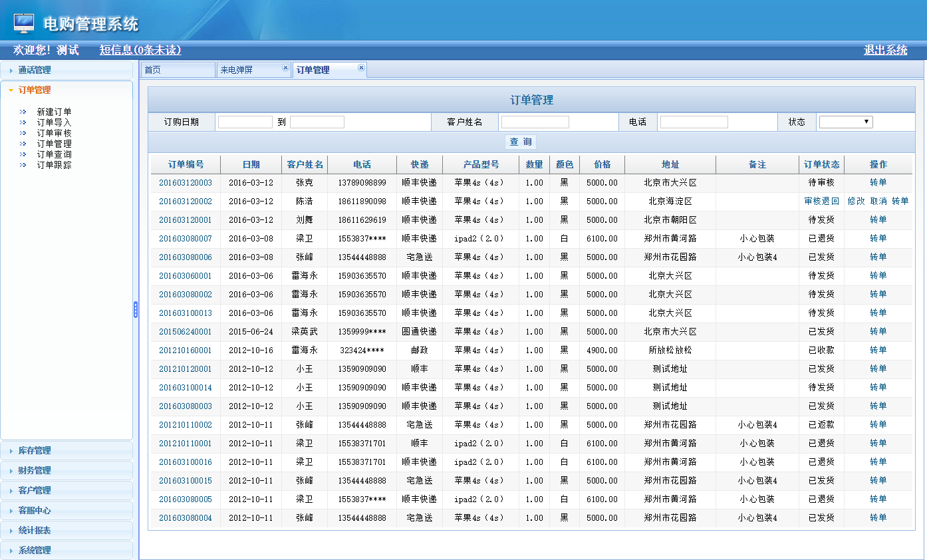Open order 201603080007
Screen dimensions: 927x560
[x=186, y=239]
